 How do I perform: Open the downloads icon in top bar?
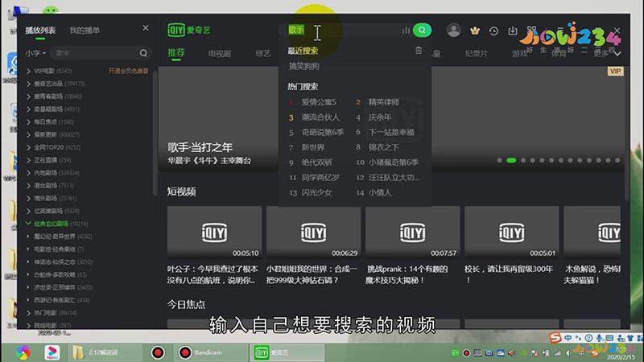point(513,31)
